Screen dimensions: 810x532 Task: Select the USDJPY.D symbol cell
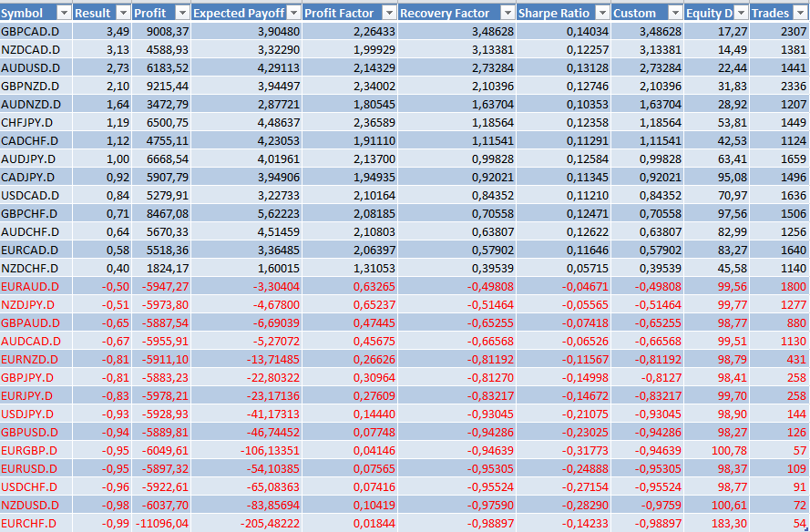[x=36, y=414]
